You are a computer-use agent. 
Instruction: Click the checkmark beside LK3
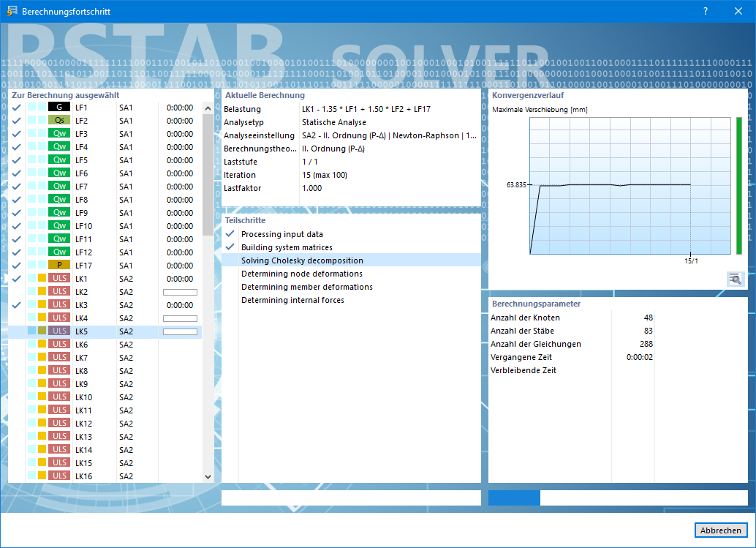(x=15, y=304)
